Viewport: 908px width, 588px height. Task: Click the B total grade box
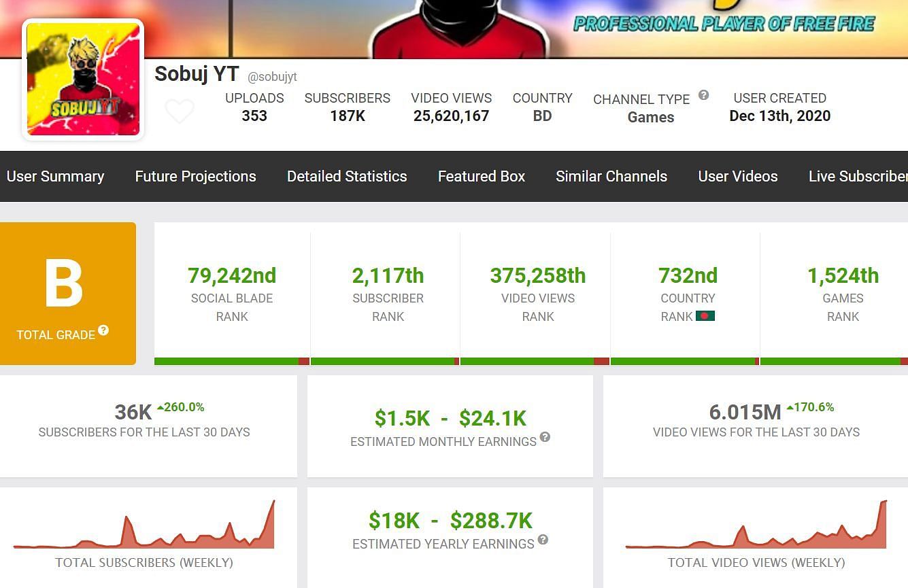[68, 294]
